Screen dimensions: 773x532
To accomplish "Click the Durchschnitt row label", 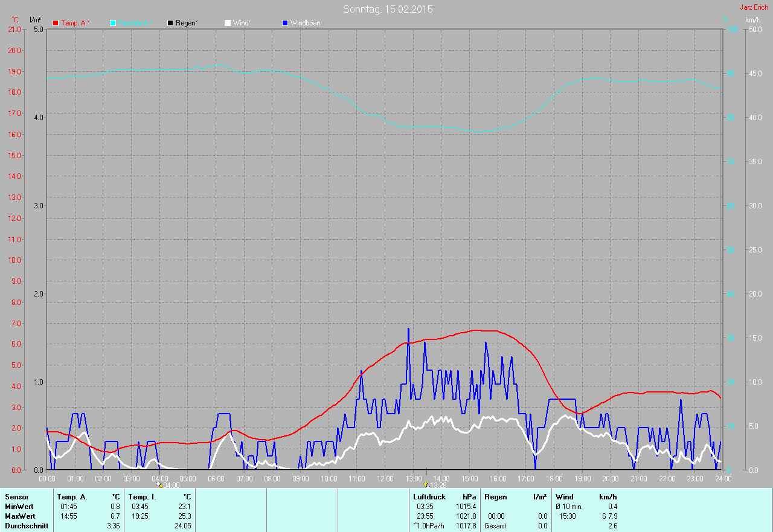I will tap(27, 526).
